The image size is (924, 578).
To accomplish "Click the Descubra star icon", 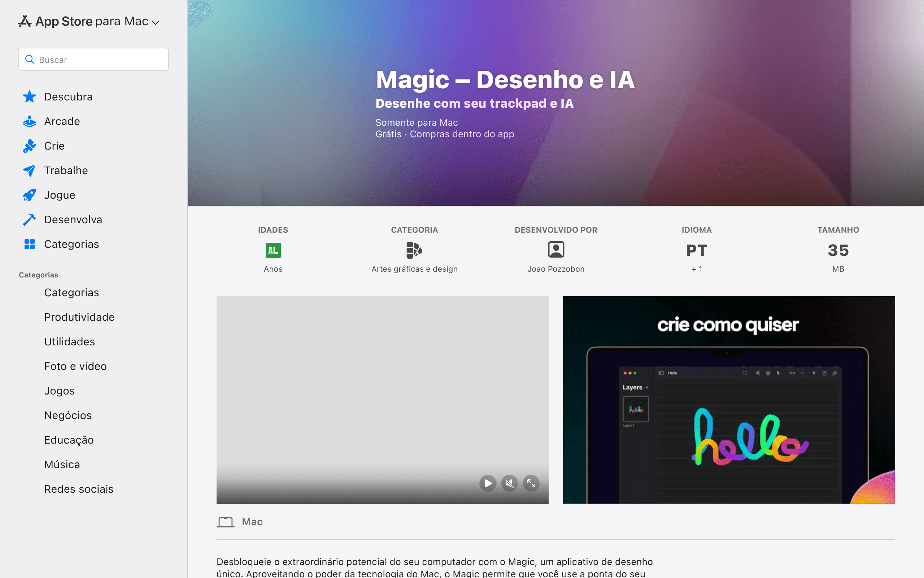I will coord(29,97).
